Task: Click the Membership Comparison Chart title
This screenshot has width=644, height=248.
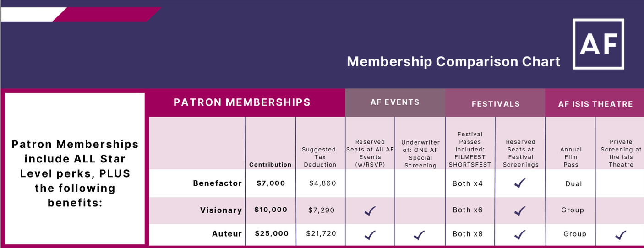Action: coord(453,61)
